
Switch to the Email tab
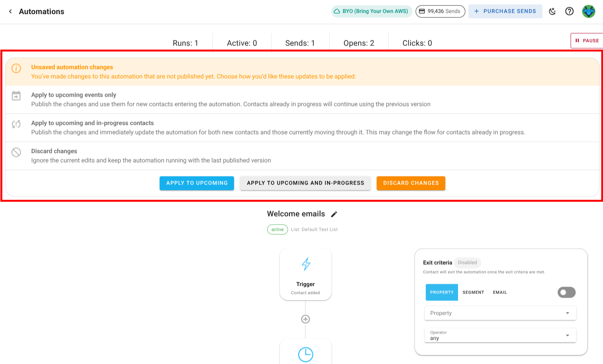[x=500, y=292]
